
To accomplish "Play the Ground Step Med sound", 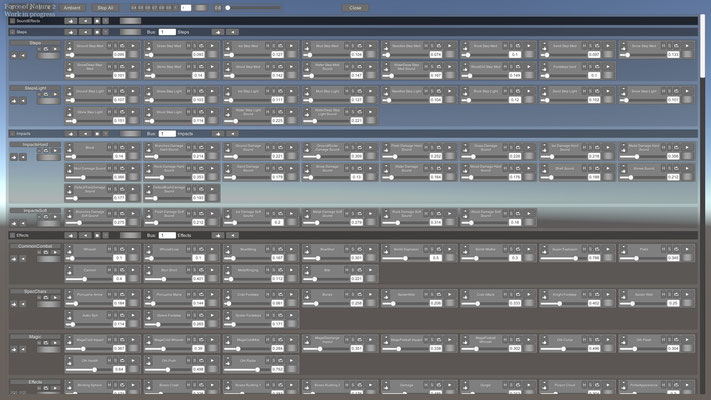I will [133, 46].
